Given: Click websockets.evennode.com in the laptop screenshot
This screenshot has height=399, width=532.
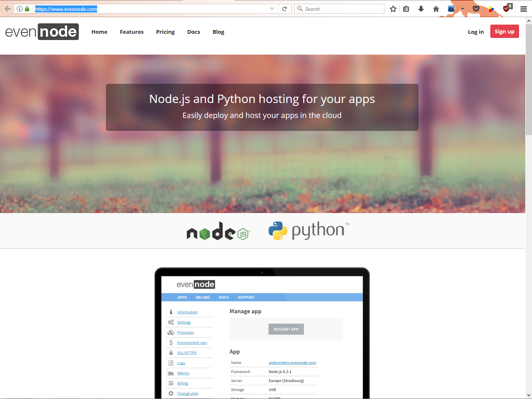Looking at the screenshot, I should pyautogui.click(x=292, y=363).
